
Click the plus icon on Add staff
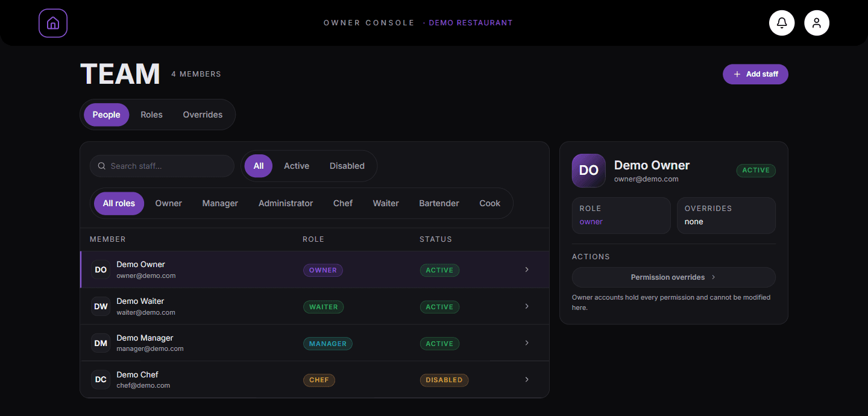[x=737, y=74]
